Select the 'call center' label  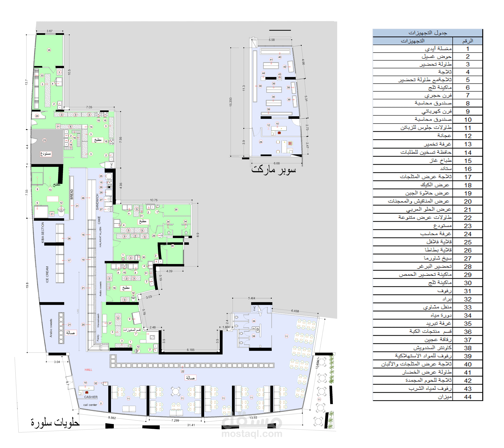click(90, 405)
